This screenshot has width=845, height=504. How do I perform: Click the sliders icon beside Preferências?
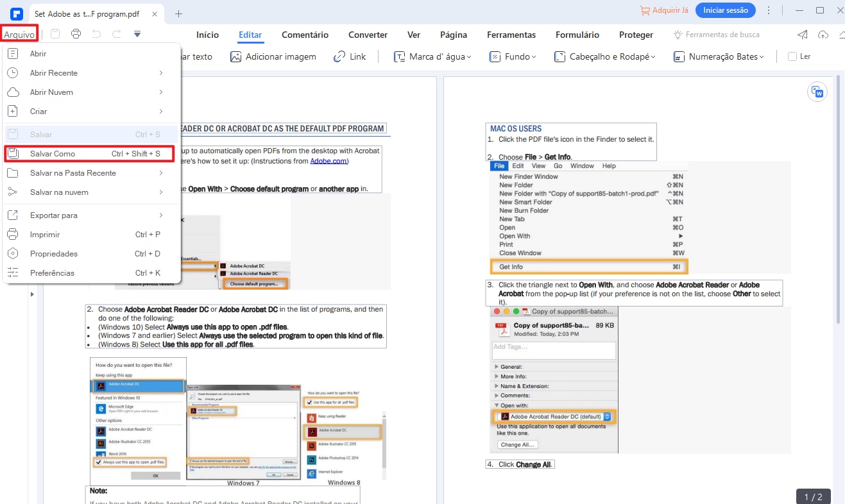tap(12, 273)
